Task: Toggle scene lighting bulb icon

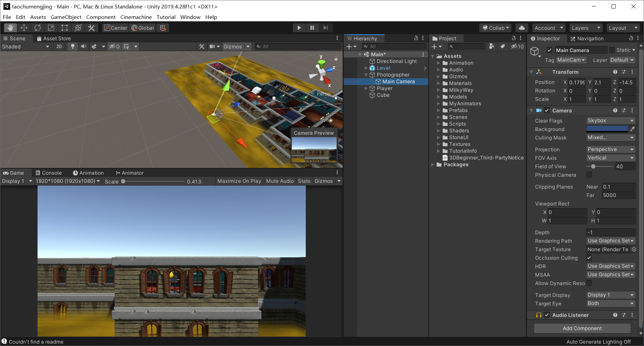Action: click(72, 46)
